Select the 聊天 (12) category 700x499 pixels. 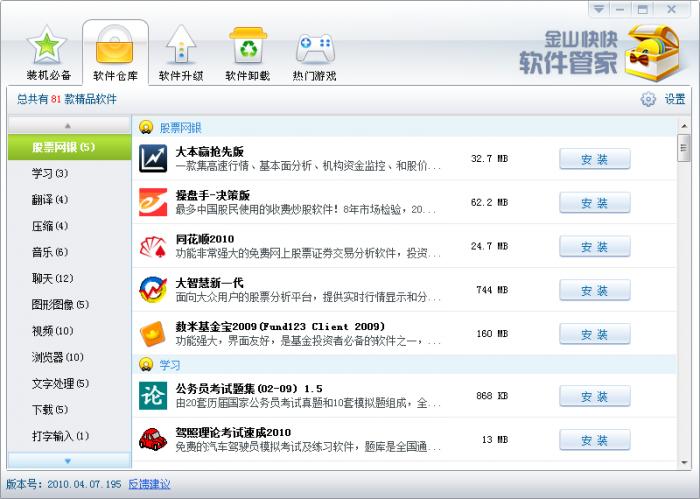click(70, 279)
